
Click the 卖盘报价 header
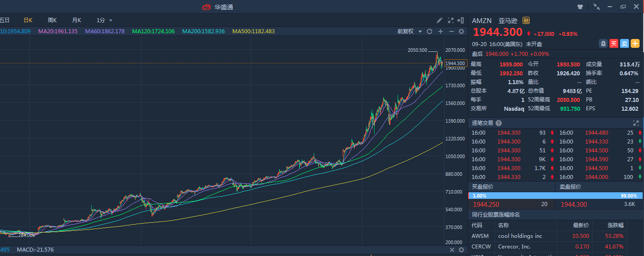[x=570, y=187]
